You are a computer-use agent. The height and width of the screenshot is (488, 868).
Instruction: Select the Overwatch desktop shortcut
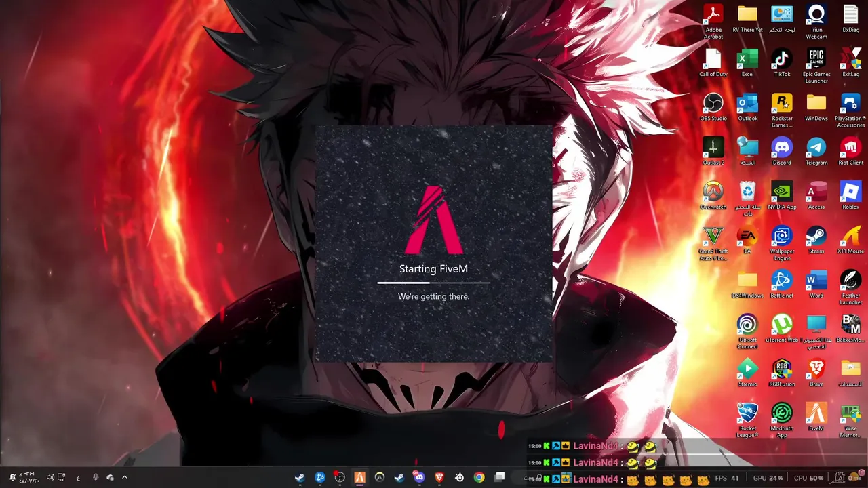click(x=713, y=196)
